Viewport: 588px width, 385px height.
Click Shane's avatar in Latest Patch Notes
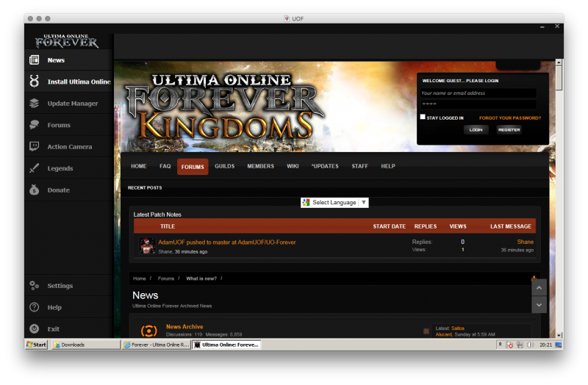[x=147, y=246]
